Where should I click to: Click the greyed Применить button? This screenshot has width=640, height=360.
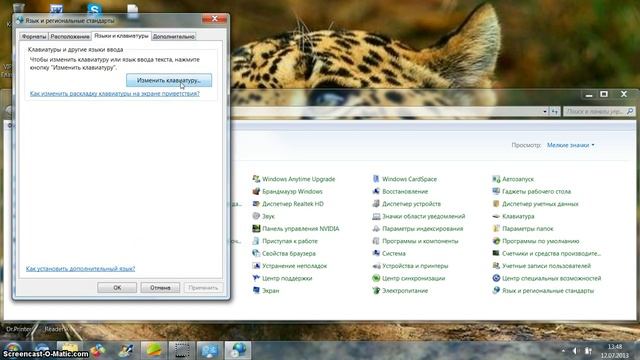[x=203, y=288]
